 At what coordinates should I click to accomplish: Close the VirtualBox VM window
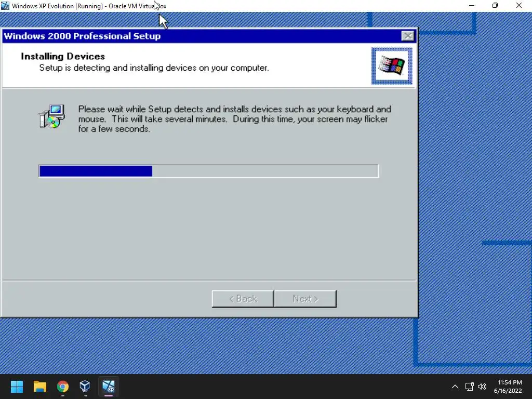click(519, 5)
